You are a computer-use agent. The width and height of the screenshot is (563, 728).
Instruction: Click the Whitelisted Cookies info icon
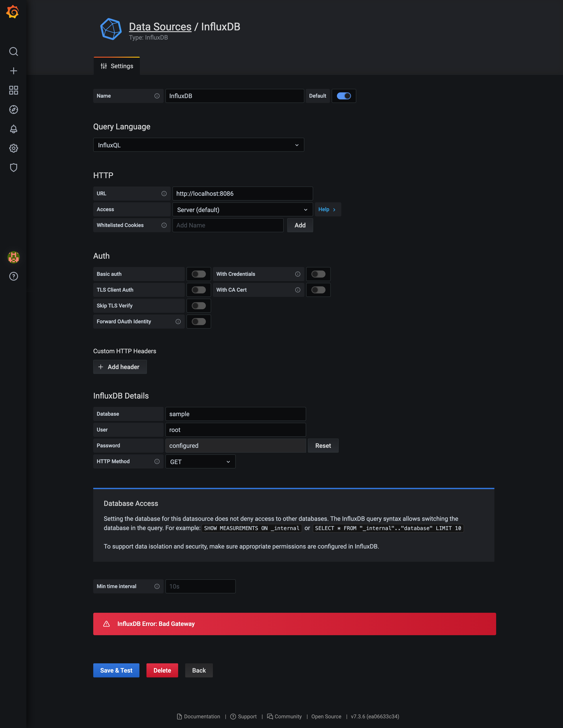click(164, 225)
